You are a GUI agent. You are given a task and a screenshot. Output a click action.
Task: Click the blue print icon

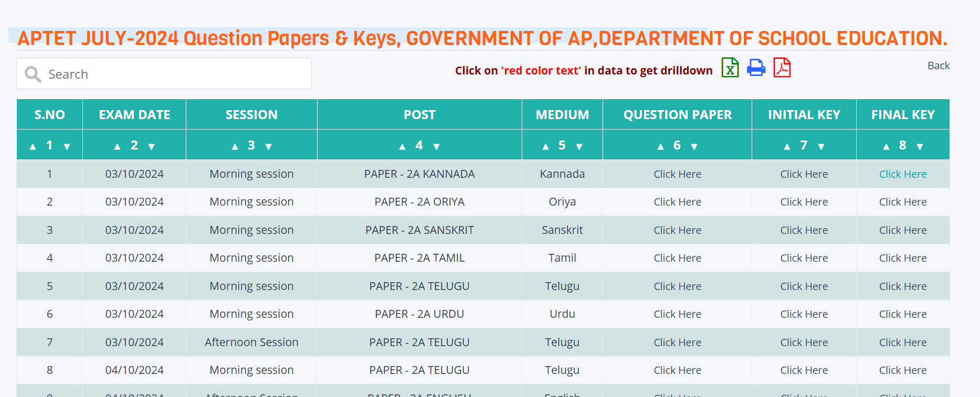click(756, 68)
